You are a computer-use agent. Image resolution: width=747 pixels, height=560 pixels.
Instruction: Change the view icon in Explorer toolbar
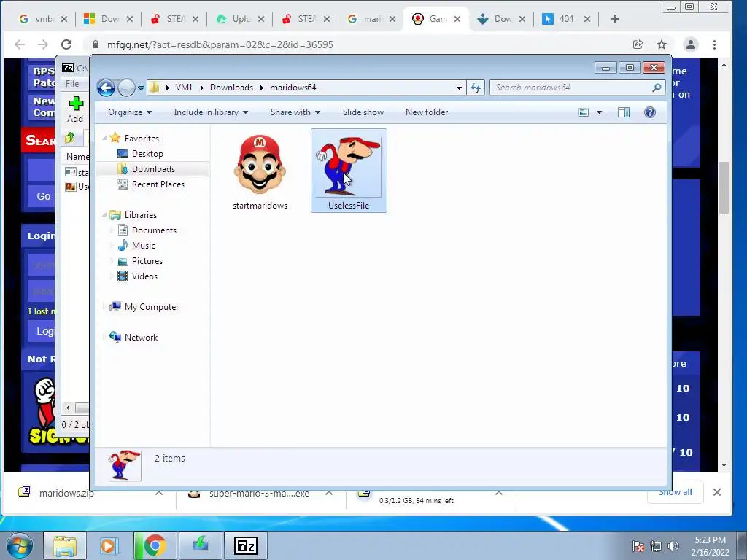[584, 112]
